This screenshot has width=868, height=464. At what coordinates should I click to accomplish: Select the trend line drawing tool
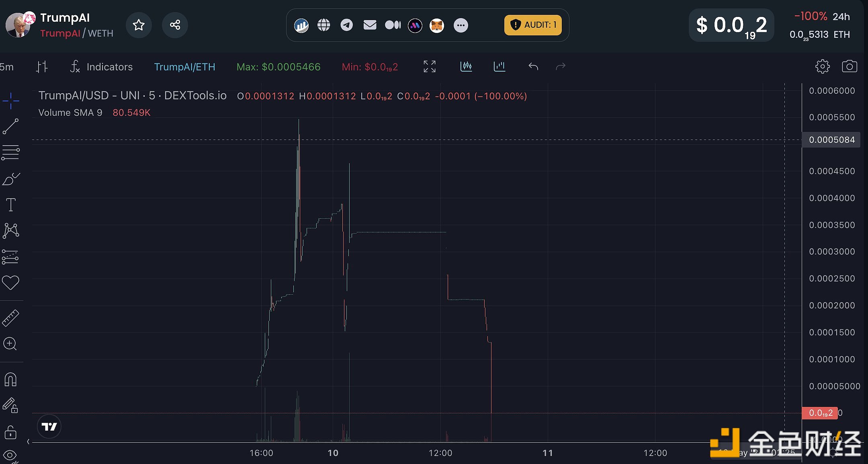[x=11, y=126]
